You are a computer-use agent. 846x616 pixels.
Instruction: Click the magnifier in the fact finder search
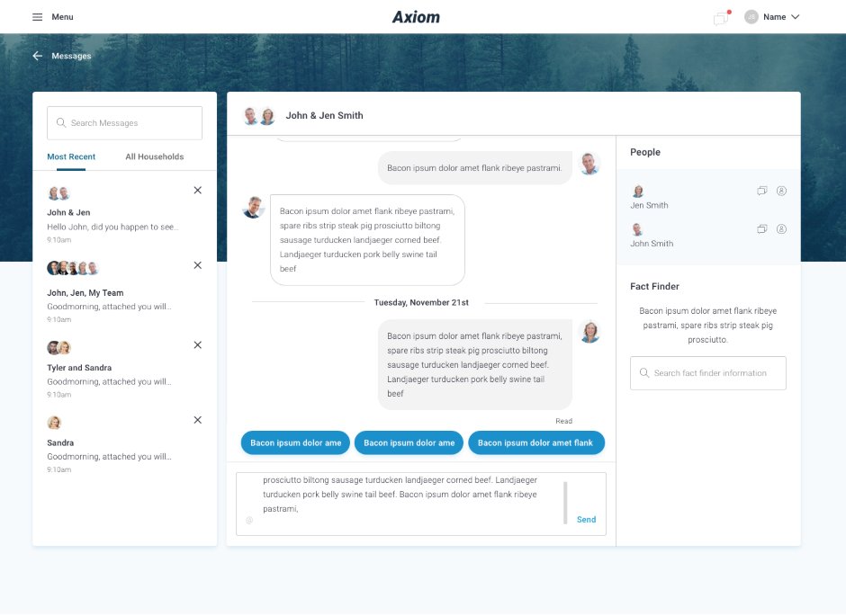pos(643,372)
